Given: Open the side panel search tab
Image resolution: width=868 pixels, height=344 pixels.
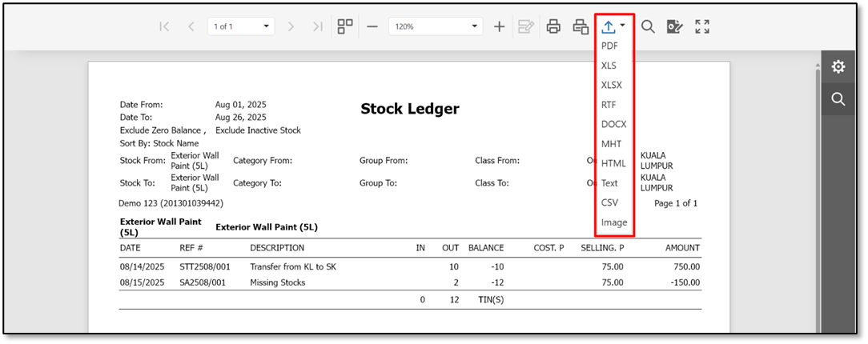Looking at the screenshot, I should coord(838,99).
